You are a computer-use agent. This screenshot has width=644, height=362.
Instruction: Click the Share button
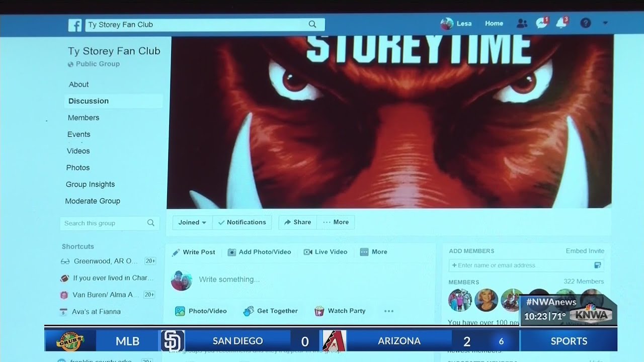tap(297, 222)
